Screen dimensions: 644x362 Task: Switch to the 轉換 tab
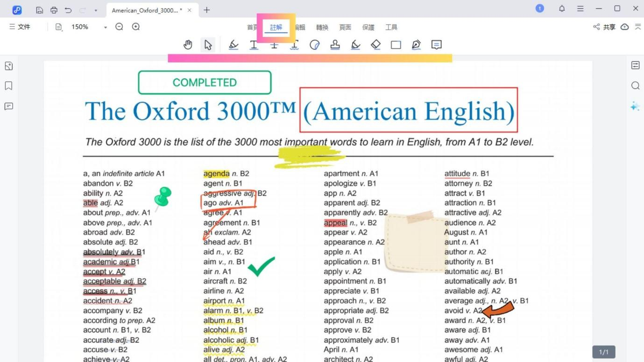[322, 27]
